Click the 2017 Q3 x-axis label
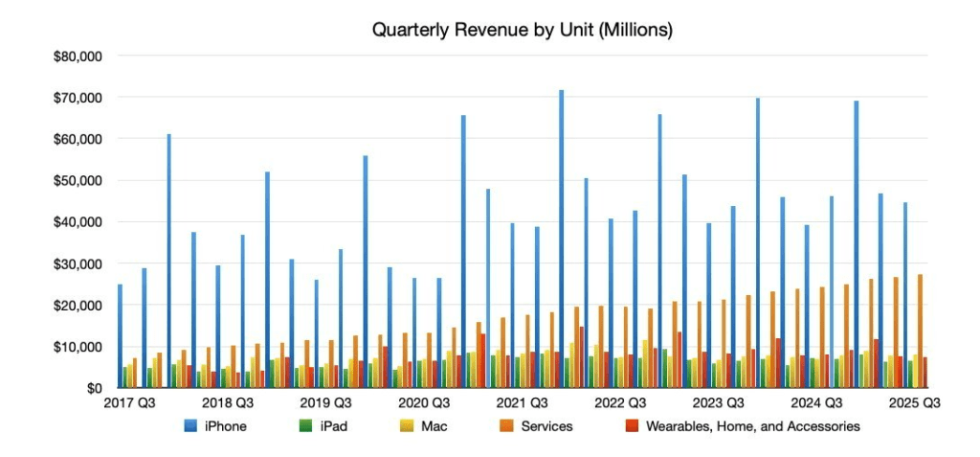Screen dimensions: 980x457 132,403
